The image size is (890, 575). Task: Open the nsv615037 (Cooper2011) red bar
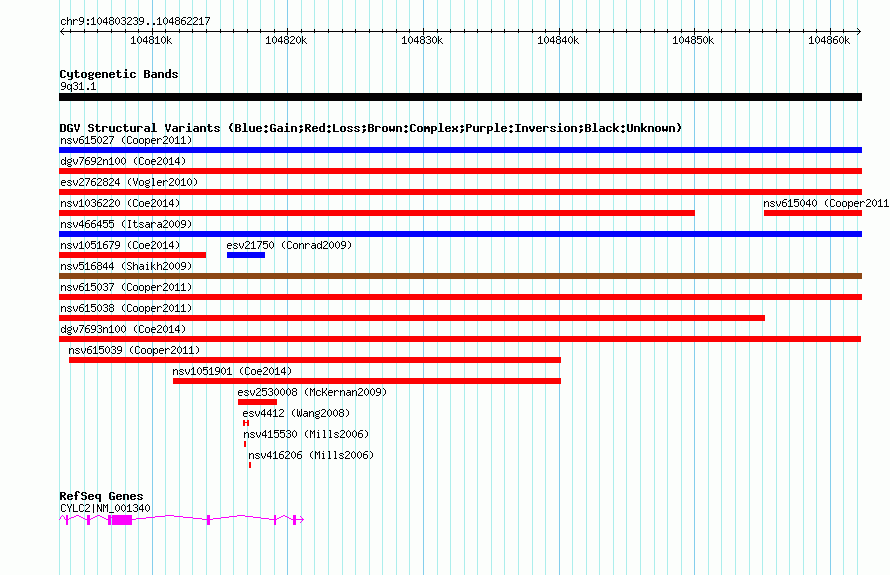(460, 297)
